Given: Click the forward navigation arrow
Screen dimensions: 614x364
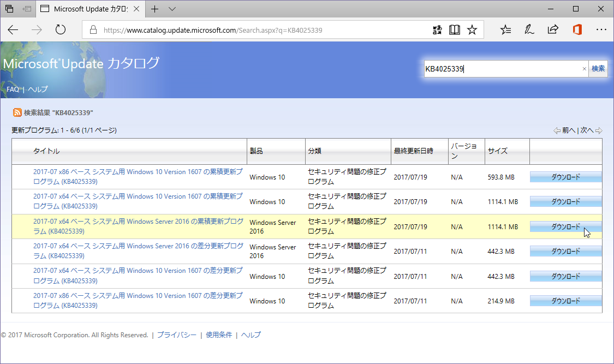Looking at the screenshot, I should (x=37, y=30).
